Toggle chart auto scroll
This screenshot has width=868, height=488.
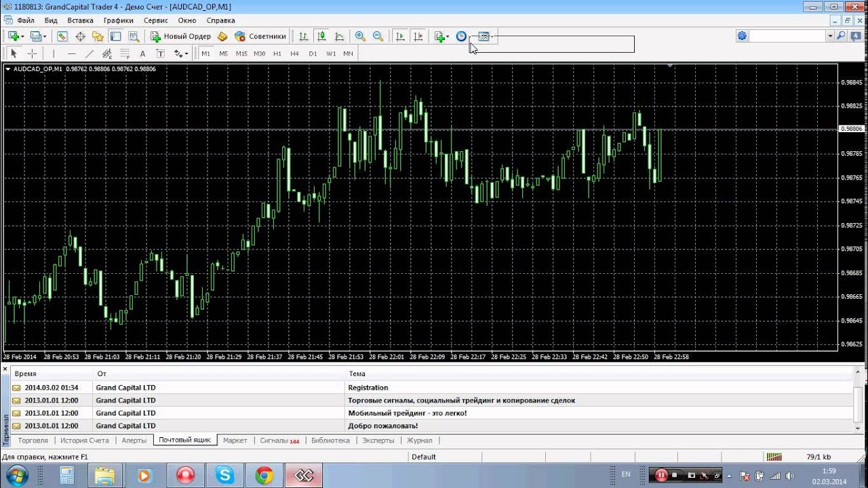point(400,36)
